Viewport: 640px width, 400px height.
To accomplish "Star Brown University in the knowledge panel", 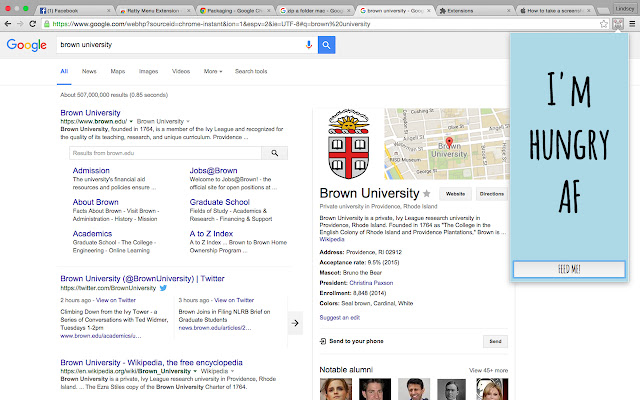I will (x=427, y=193).
